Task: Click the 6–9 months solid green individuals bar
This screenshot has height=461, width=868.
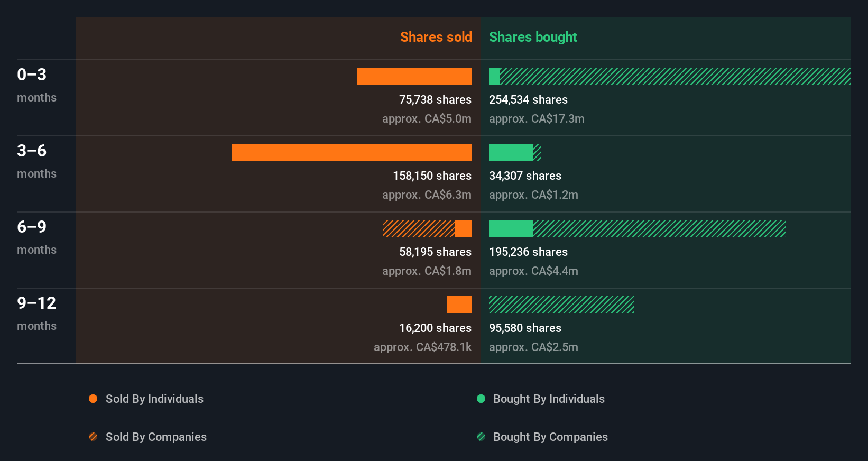Action: (511, 228)
